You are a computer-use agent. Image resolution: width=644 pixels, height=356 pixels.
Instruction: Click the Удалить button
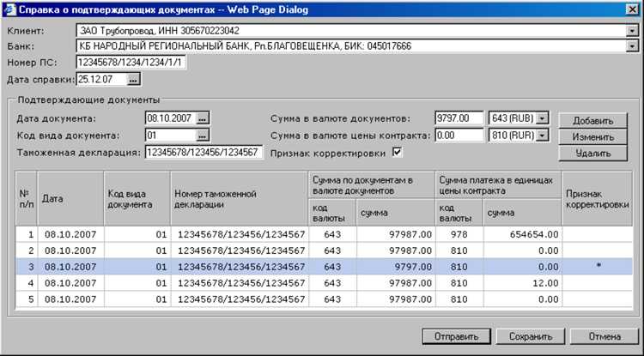click(592, 154)
